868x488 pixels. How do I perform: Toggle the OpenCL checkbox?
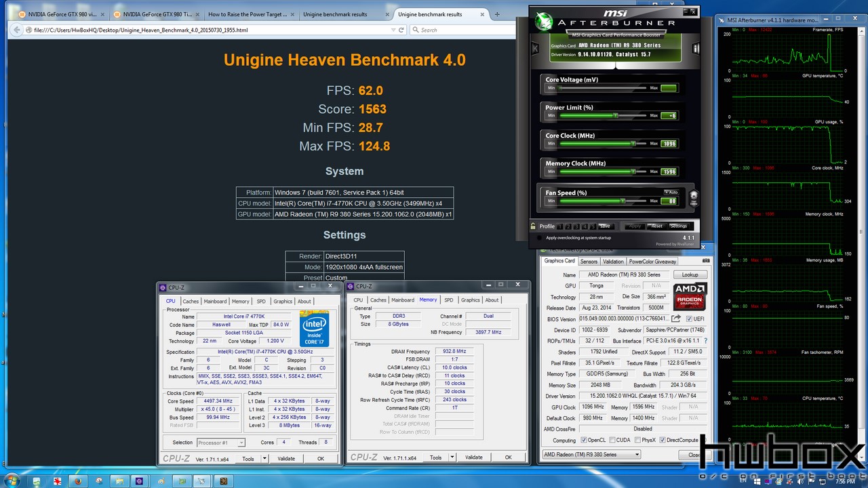(x=583, y=441)
